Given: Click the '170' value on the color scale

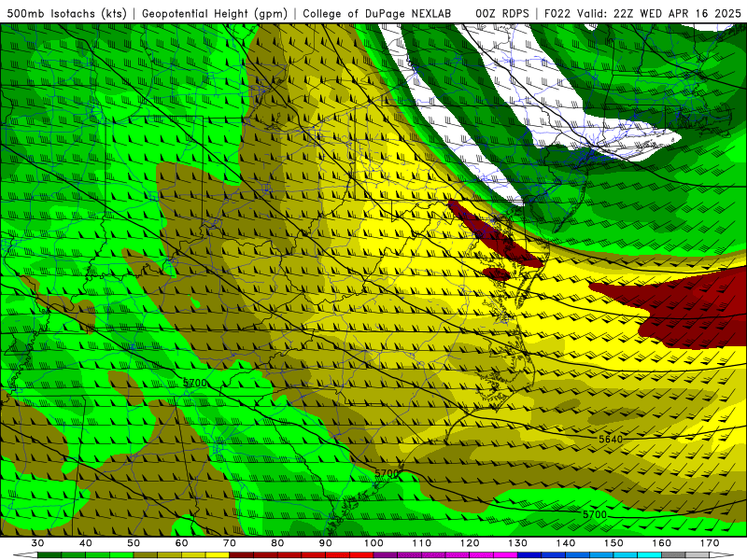Looking at the screenshot, I should (710, 543).
